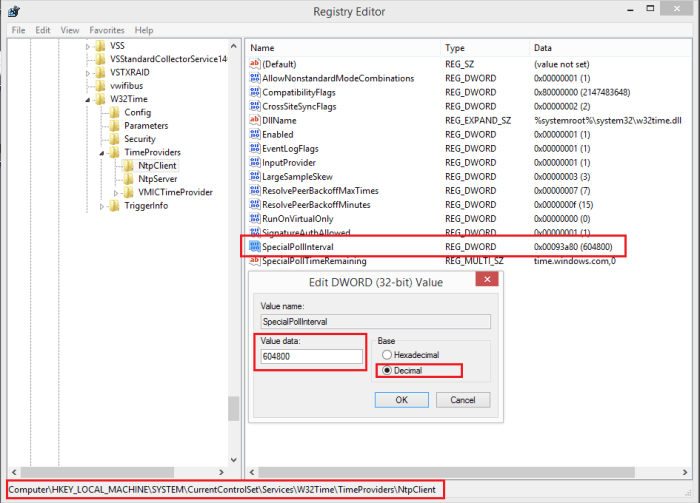Expand the VSS tree node
The height and width of the screenshot is (503, 700).
(x=88, y=46)
